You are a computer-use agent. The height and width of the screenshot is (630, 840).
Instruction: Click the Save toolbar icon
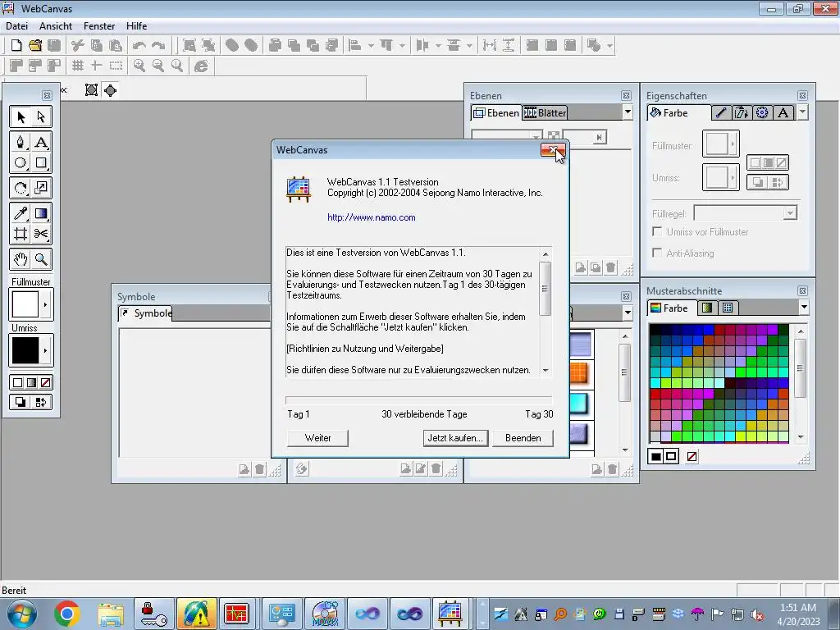pyautogui.click(x=54, y=46)
